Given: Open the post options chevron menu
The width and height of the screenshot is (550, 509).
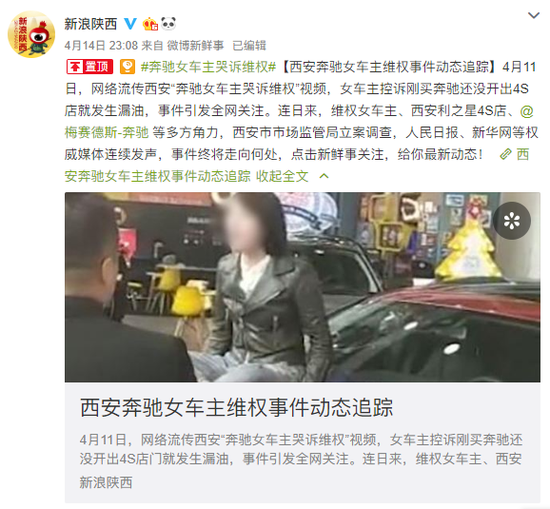Looking at the screenshot, I should (534, 15).
